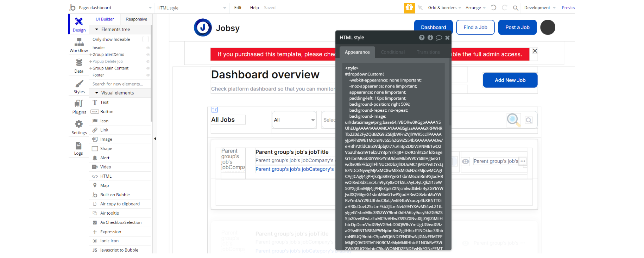
Task: Open the Edit menu
Action: point(238,8)
